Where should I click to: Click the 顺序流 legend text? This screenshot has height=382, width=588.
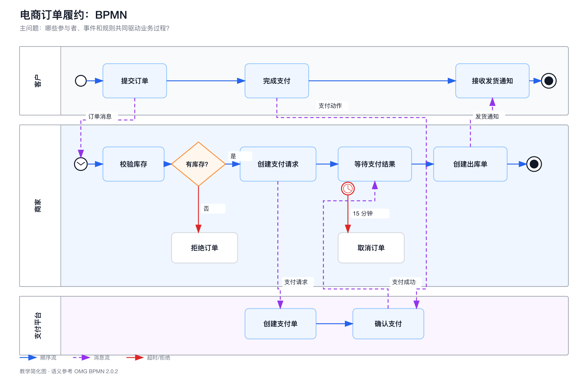tap(48, 358)
